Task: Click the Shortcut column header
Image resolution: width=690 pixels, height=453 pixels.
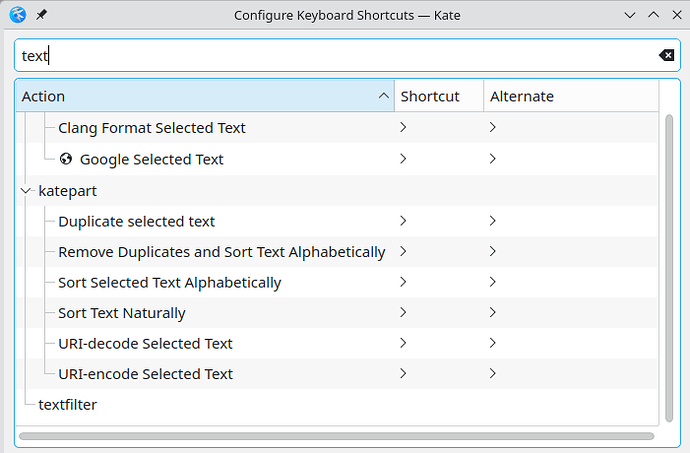Action: [430, 96]
